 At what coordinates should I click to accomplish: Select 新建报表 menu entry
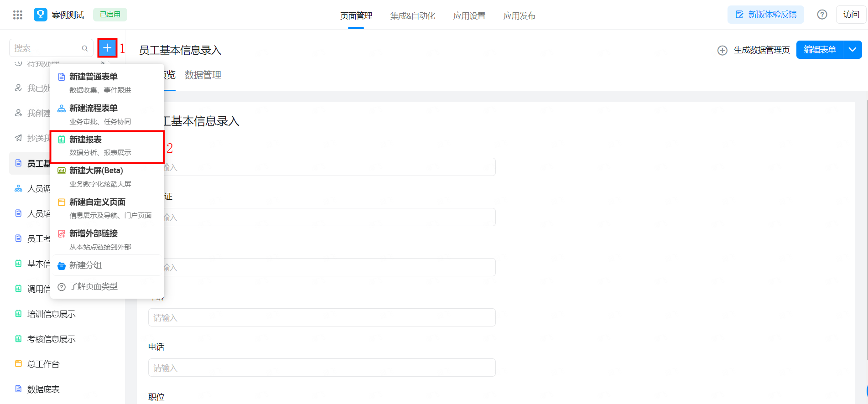click(86, 140)
